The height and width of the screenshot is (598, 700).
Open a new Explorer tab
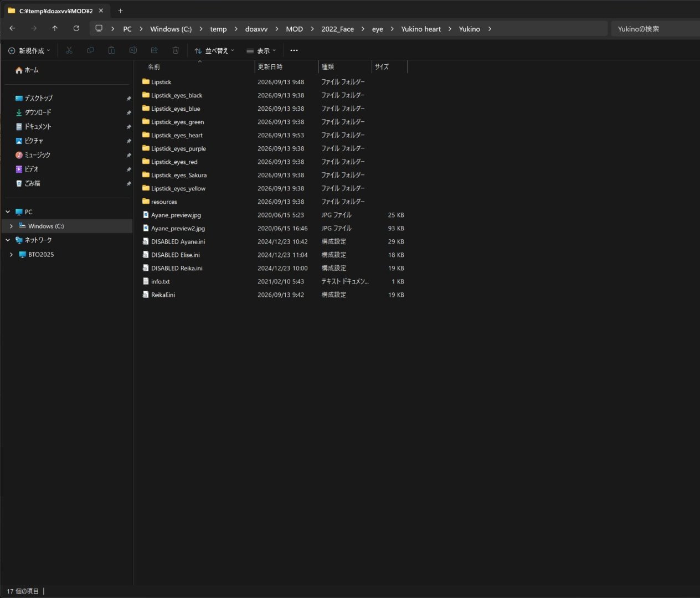tap(120, 11)
